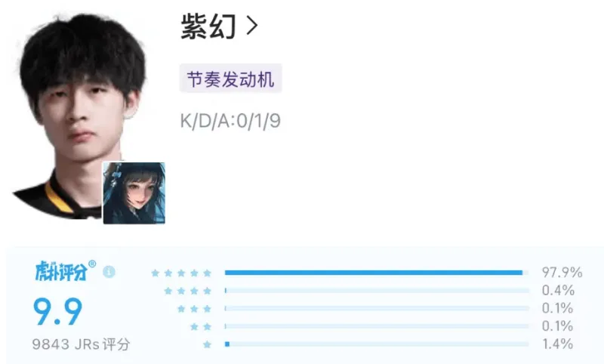Screen dimensions: 604x364
Task: Click the 9.9 score number
Action: [58, 312]
